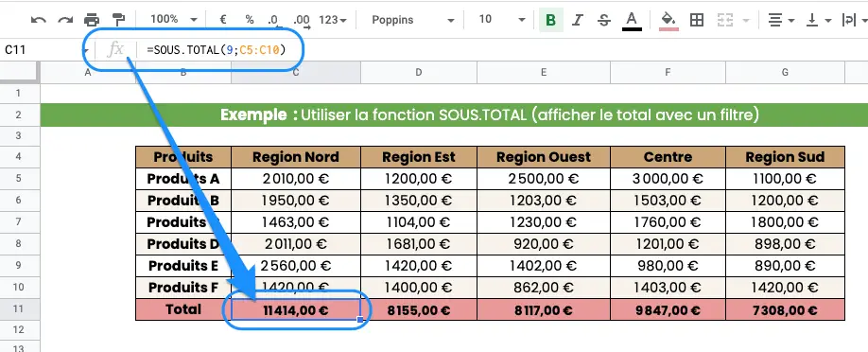Toggle strikethrough formatting
Screen dimensions: 868x352
point(604,20)
